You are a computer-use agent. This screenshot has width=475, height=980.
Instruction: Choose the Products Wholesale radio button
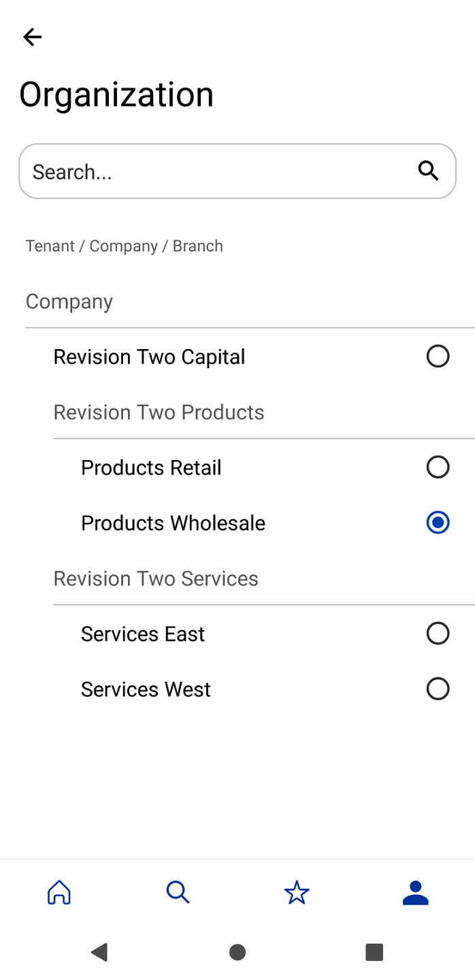438,523
